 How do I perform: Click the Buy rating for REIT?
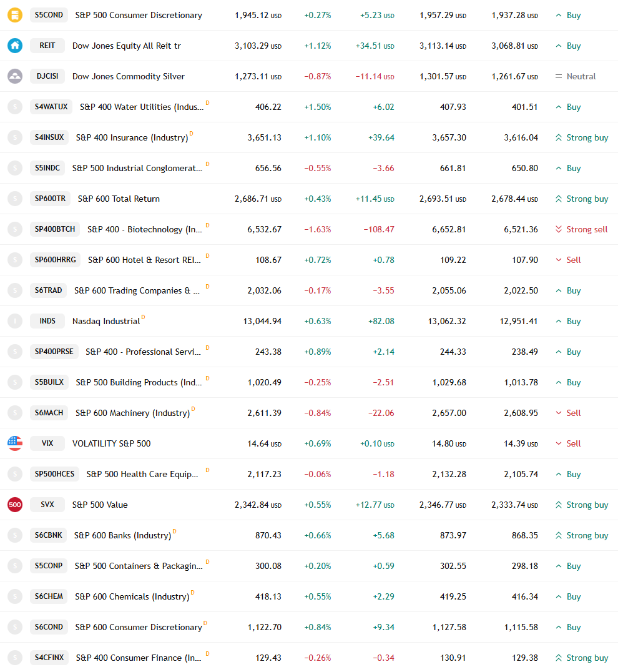click(x=568, y=46)
